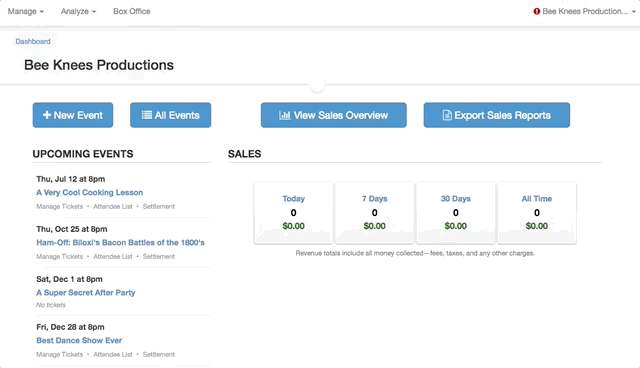Select the All Time sales card
640x368 pixels.
[537, 213]
